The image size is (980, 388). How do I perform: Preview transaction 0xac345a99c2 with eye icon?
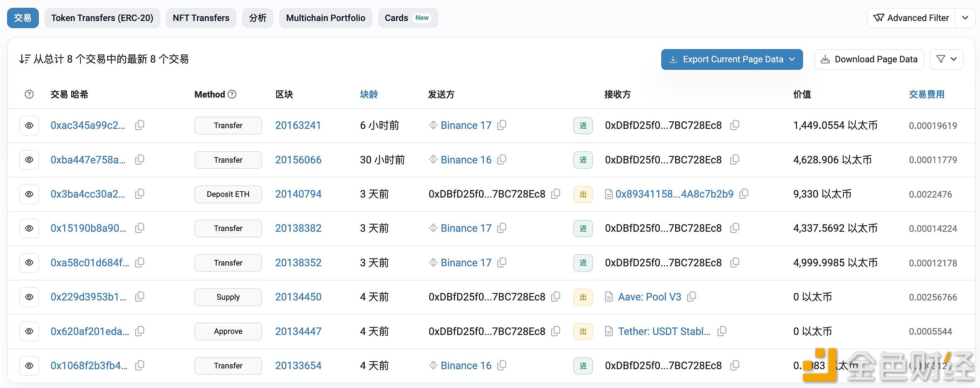click(x=29, y=126)
